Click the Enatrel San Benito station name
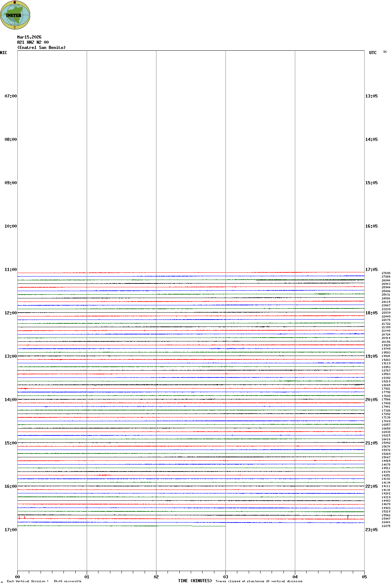This screenshot has width=392, height=586. coord(41,48)
